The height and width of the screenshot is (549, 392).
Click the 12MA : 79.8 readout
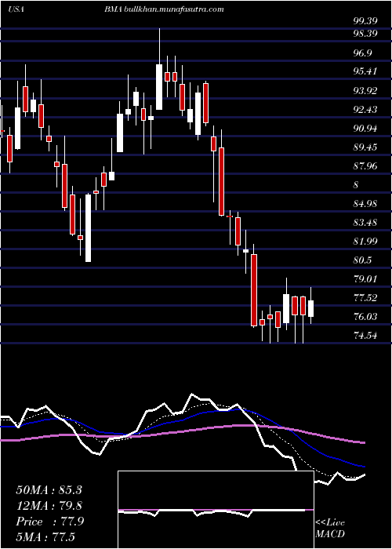(x=49, y=506)
